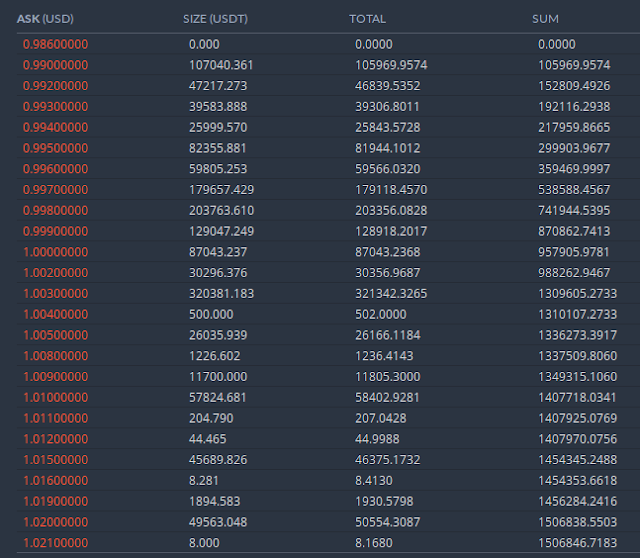Click sum value 957905.9781
Image resolution: width=640 pixels, height=558 pixels.
click(x=573, y=252)
